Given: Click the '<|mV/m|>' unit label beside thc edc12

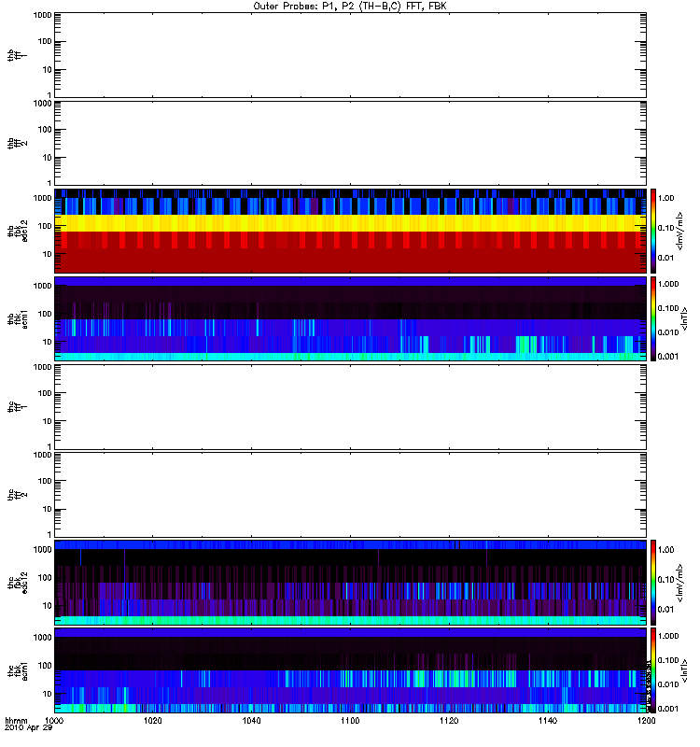Looking at the screenshot, I should click(680, 583).
